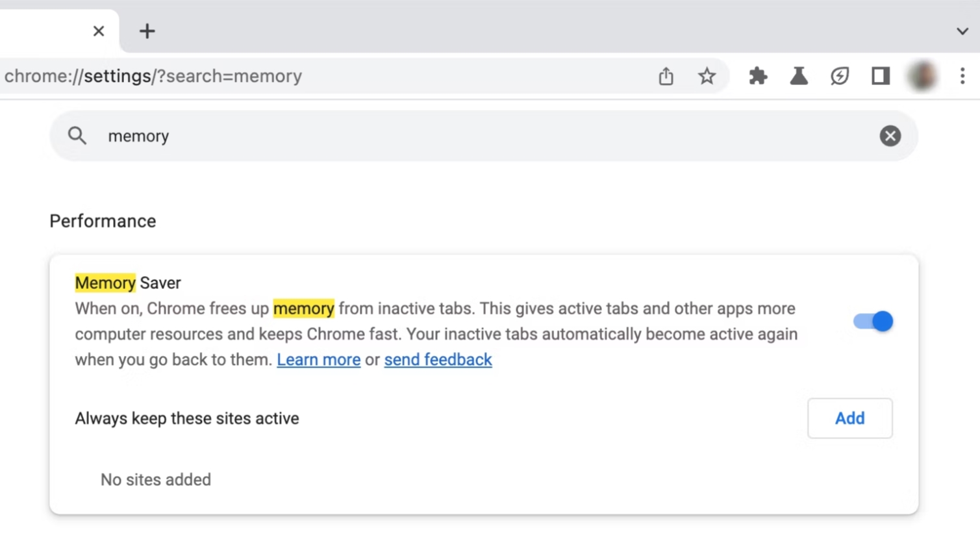Click the profile avatar icon
The image size is (980, 554).
pos(922,76)
